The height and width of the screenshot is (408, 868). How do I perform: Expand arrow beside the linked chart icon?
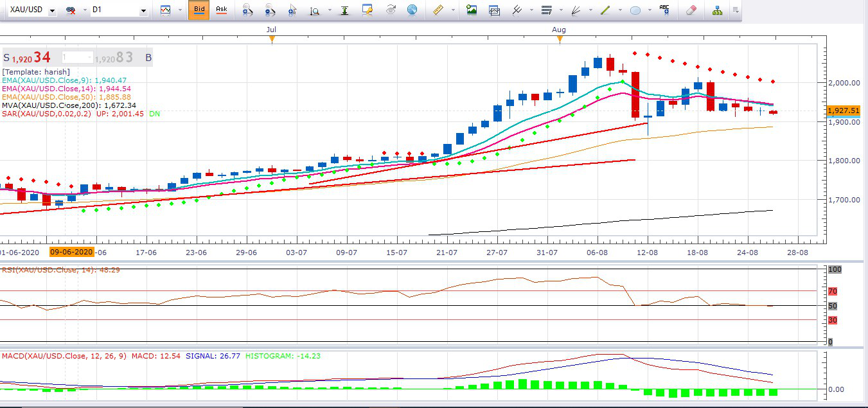click(84, 10)
